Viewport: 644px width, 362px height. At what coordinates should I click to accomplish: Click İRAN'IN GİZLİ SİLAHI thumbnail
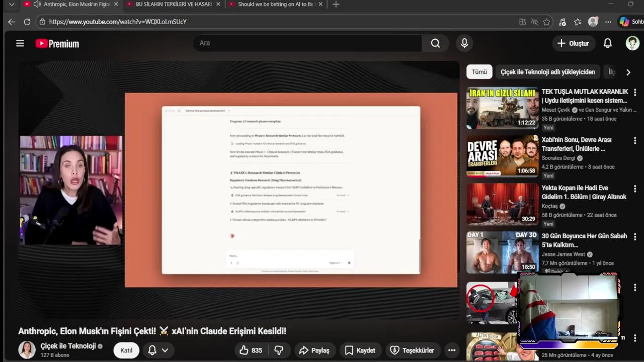[502, 108]
